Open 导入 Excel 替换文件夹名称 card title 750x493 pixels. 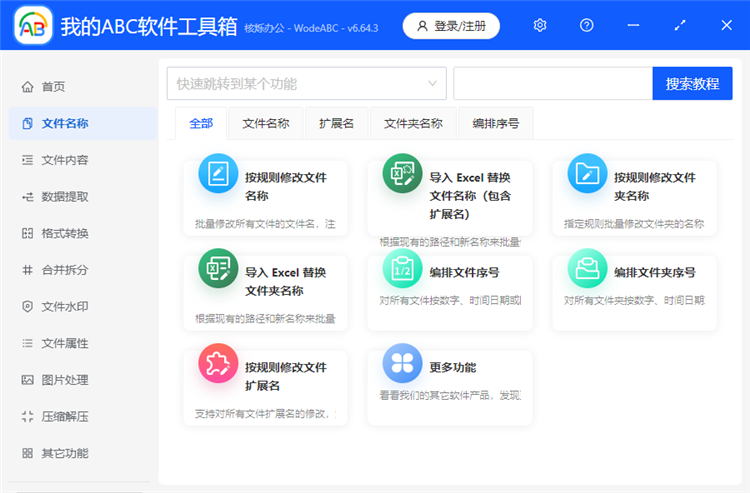pyautogui.click(x=286, y=282)
